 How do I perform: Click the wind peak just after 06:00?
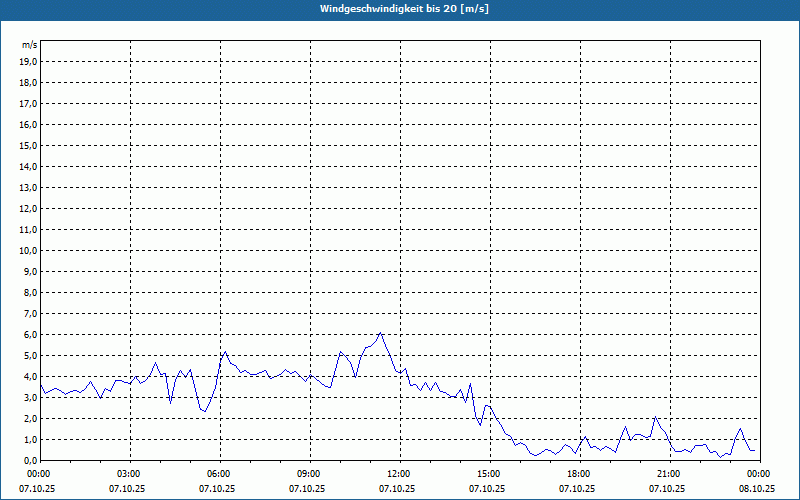225,352
